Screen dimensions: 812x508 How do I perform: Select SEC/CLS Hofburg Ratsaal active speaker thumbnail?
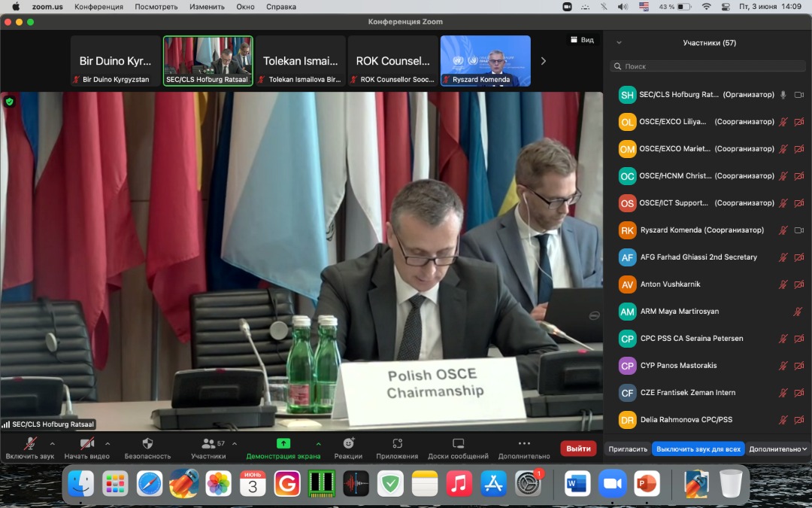208,61
